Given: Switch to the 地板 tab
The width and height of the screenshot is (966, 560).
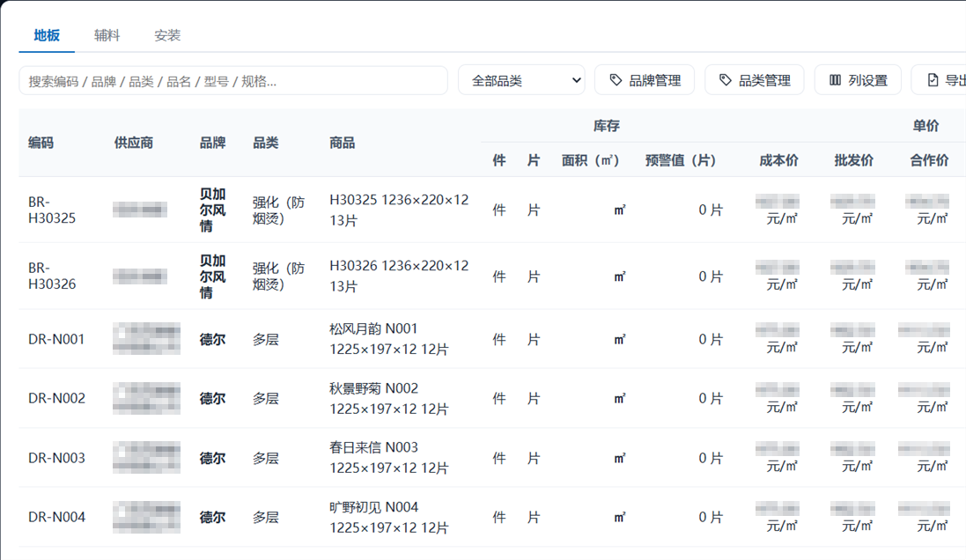Looking at the screenshot, I should click(47, 35).
